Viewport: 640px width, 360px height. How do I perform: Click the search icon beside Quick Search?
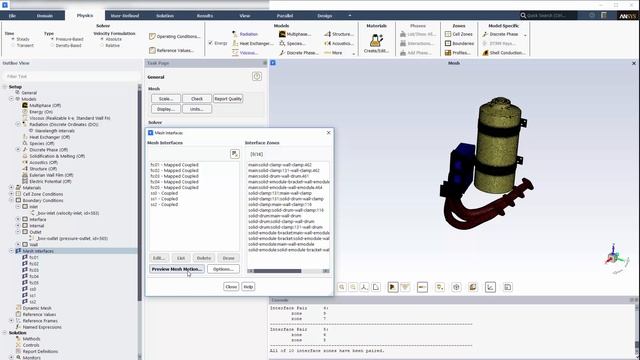523,16
